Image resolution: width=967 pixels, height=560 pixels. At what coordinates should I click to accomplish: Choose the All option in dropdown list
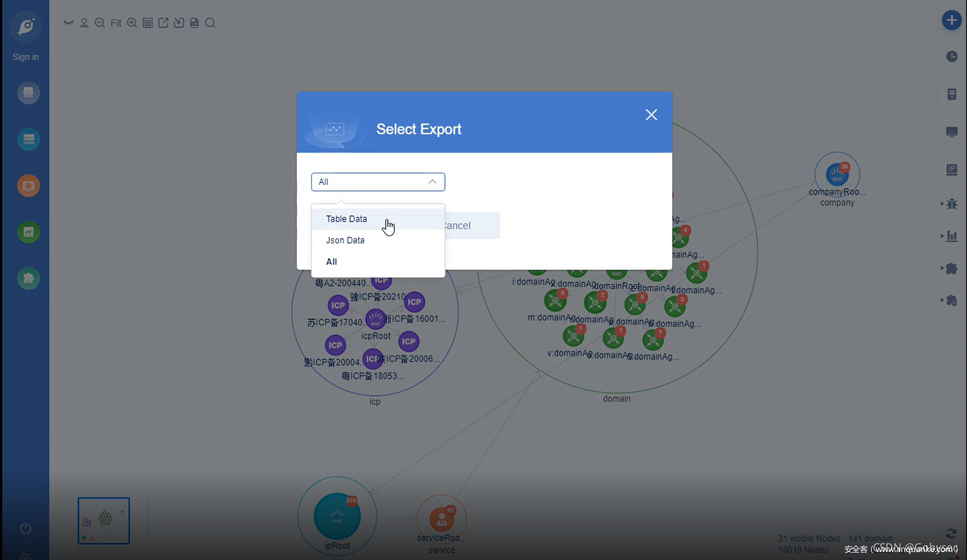click(x=332, y=262)
